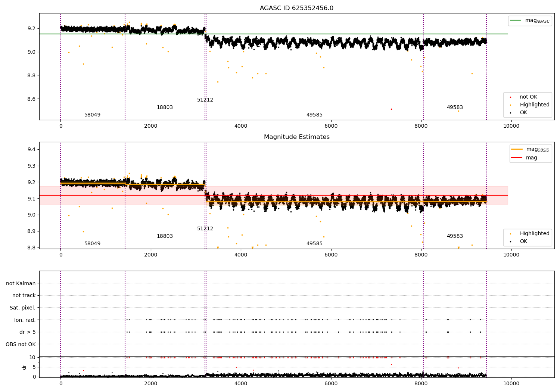Click the 'not OK' legend entry in top plot
Screen dimensions: 560x392
point(528,97)
